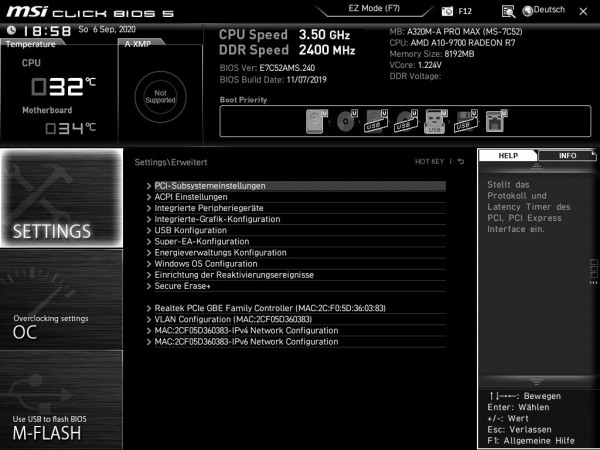Click the Settings\Erweitert breadcrumb

tap(171, 162)
